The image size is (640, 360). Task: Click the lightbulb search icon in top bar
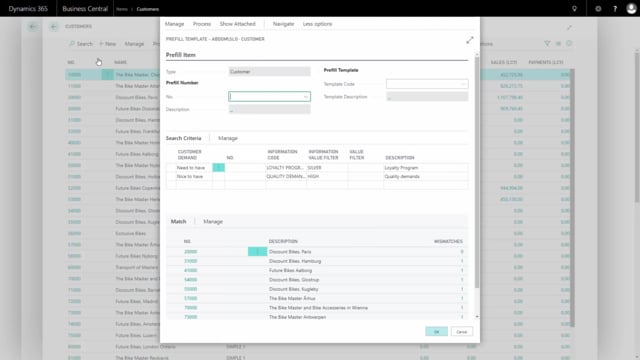pyautogui.click(x=574, y=9)
